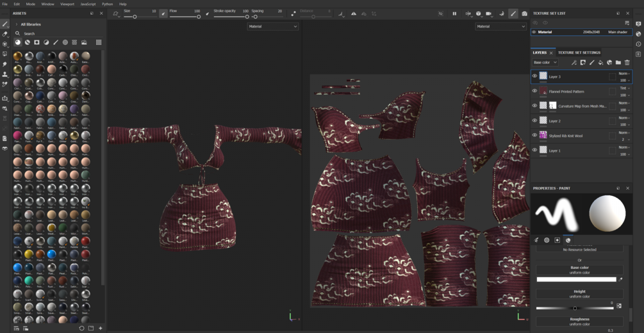The height and width of the screenshot is (333, 644).
Task: Hide the Curvature Map from Mesh layer
Action: [534, 106]
